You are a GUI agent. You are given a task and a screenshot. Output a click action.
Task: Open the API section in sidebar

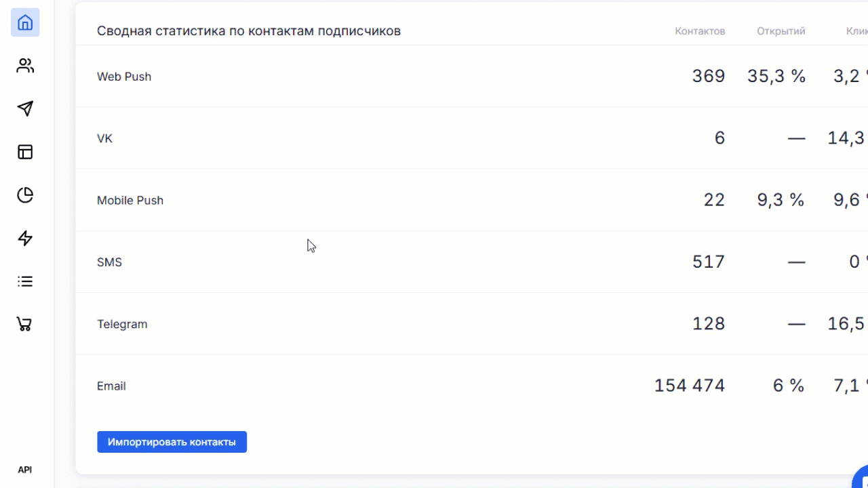[x=25, y=469]
